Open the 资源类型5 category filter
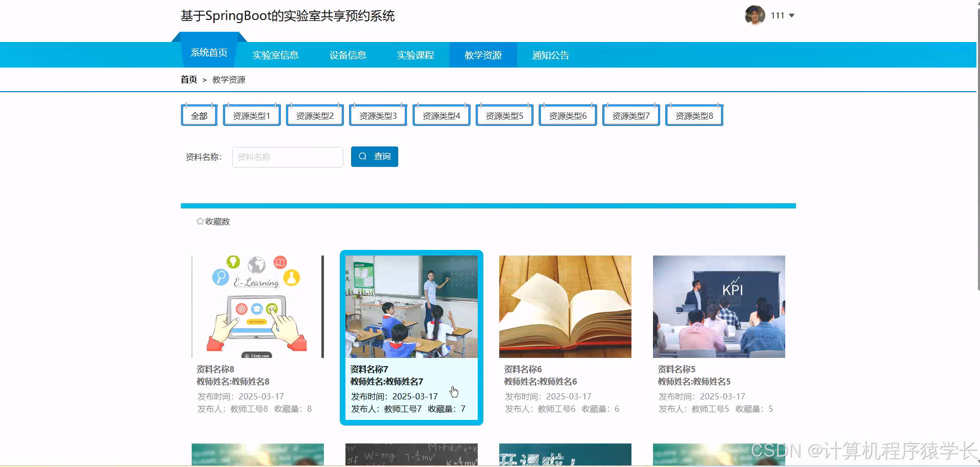Viewport: 980px width, 467px height. (x=504, y=115)
